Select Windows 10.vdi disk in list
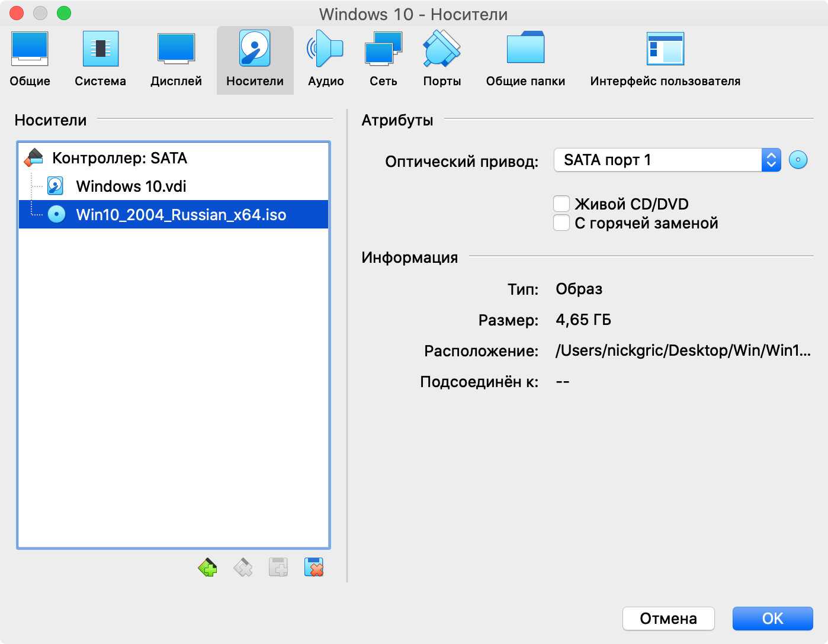 coord(131,186)
